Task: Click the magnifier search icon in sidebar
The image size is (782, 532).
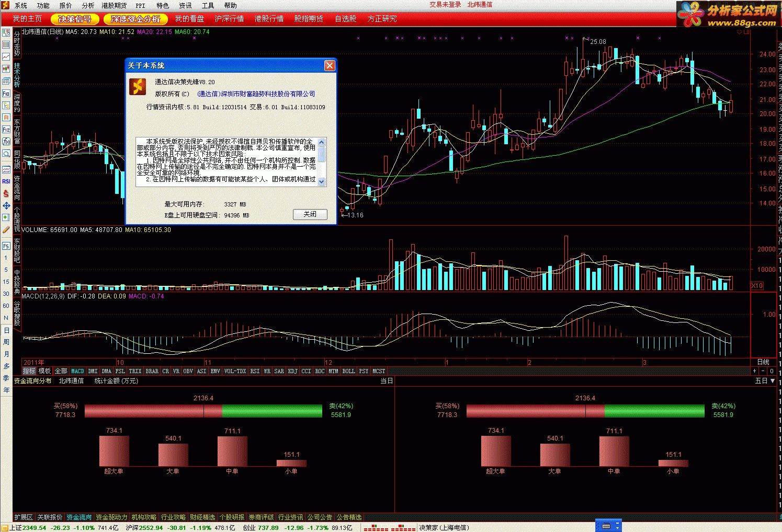Action: 6,154
